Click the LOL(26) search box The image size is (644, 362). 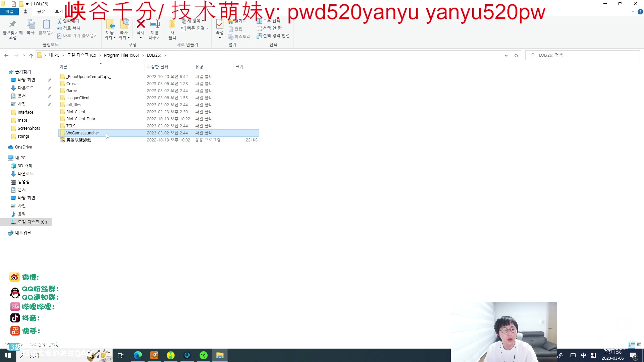click(x=583, y=55)
